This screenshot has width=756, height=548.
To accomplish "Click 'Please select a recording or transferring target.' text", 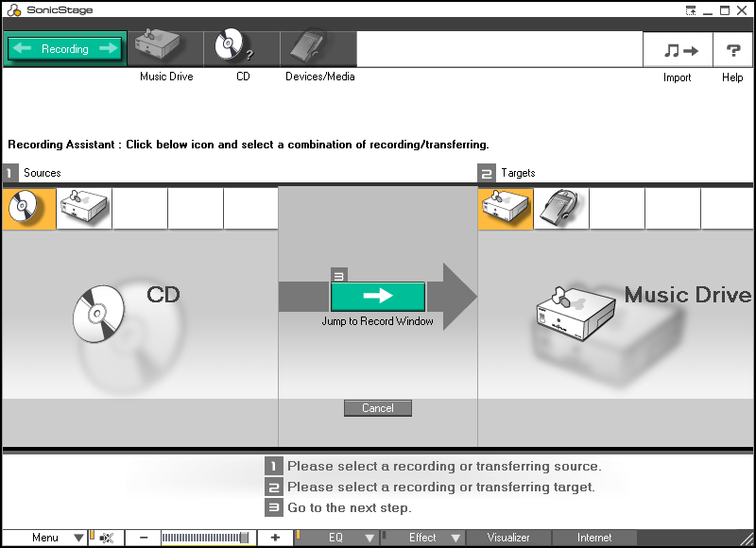I will [x=441, y=487].
